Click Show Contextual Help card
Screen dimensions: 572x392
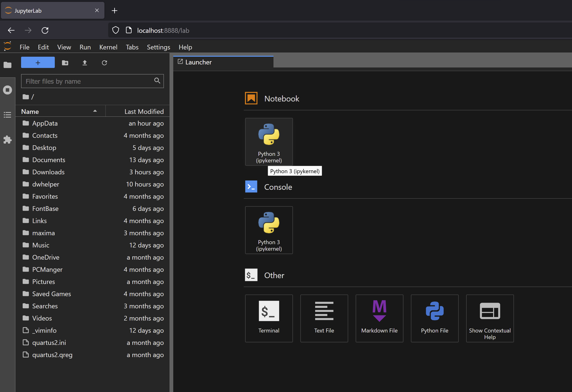pos(490,318)
